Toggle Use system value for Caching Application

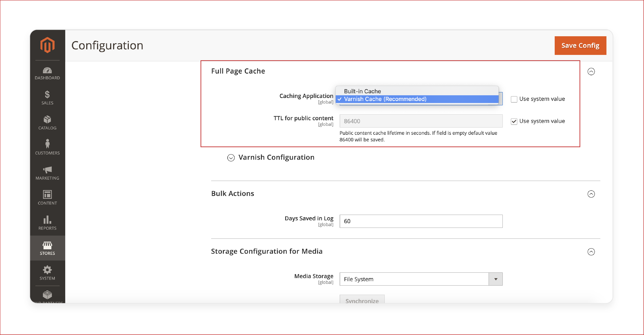pyautogui.click(x=514, y=99)
